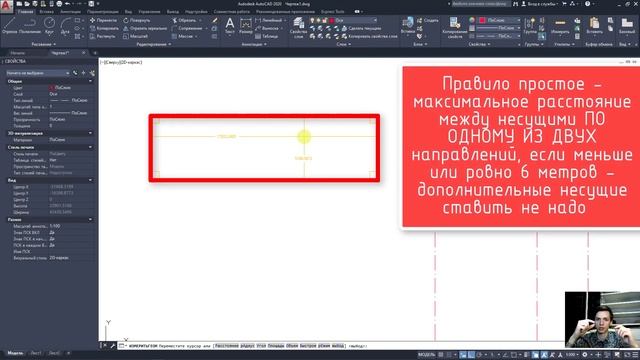Open the Чертеж1 drawing tab
640x360 pixels.
(60, 53)
